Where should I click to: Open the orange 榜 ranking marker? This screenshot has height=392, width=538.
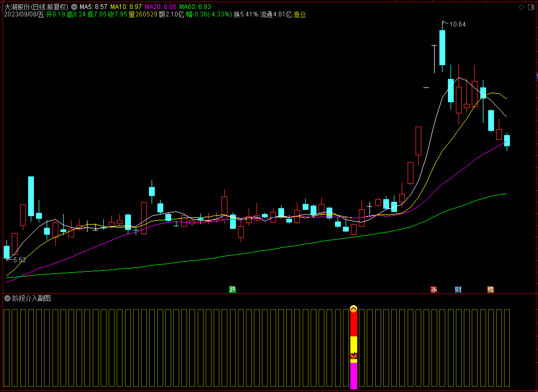491,289
